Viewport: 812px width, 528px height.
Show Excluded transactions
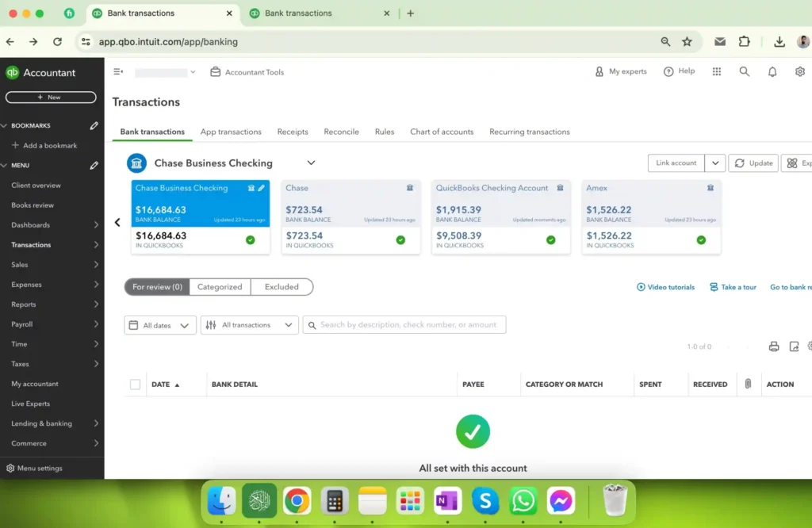(x=282, y=287)
